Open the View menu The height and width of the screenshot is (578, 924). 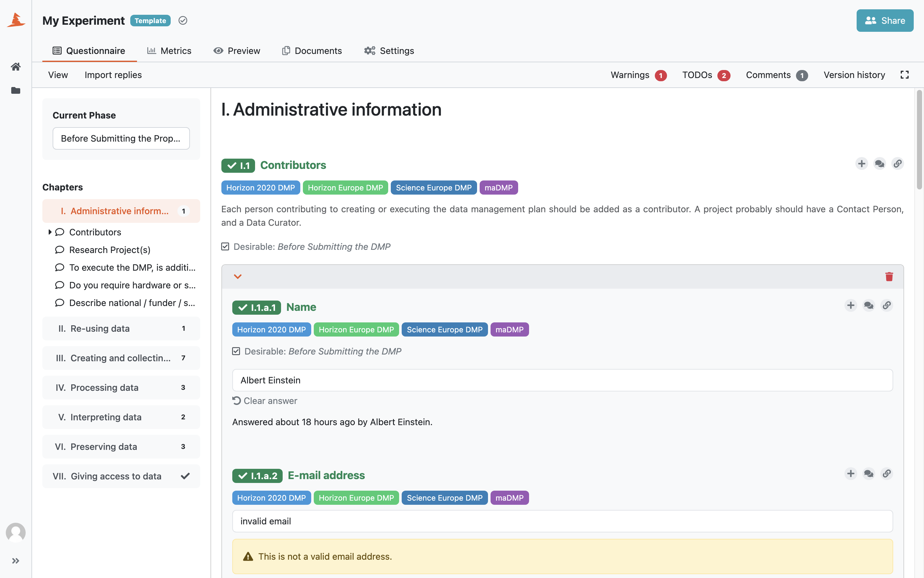point(58,75)
